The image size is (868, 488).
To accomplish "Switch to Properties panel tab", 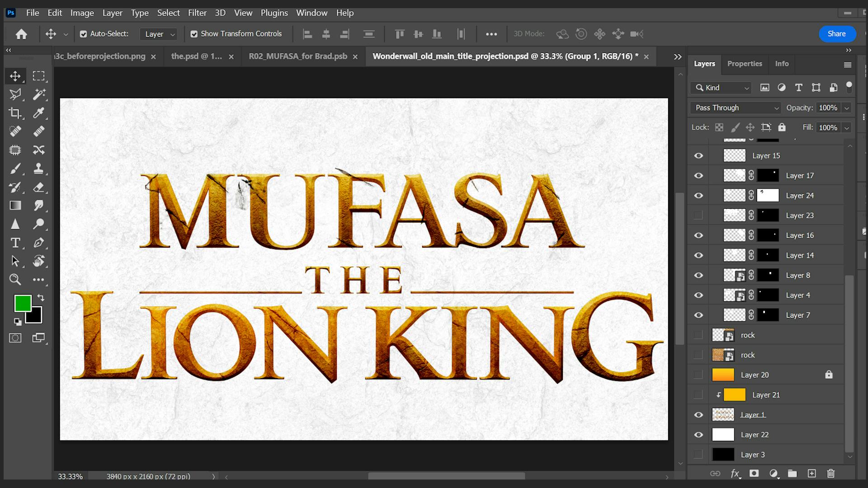I will [x=745, y=64].
